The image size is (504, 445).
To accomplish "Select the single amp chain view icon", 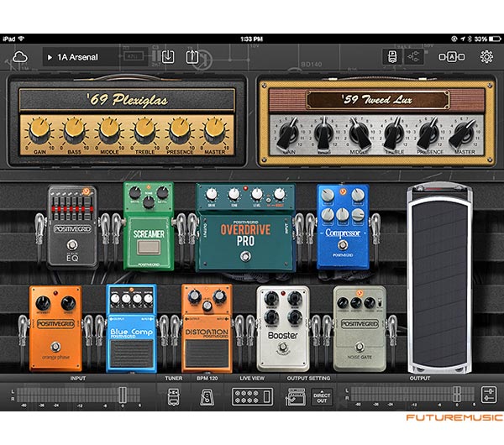I will tap(392, 57).
